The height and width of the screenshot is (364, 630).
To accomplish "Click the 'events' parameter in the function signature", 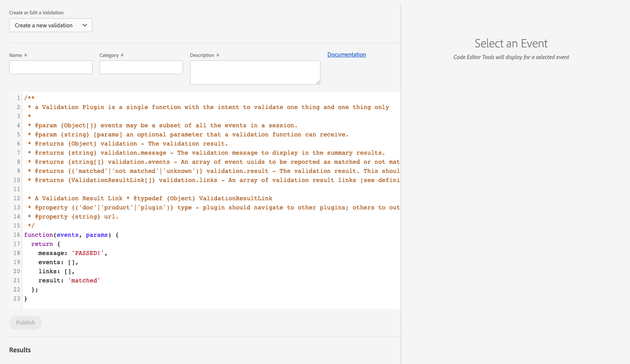I will tap(68, 235).
